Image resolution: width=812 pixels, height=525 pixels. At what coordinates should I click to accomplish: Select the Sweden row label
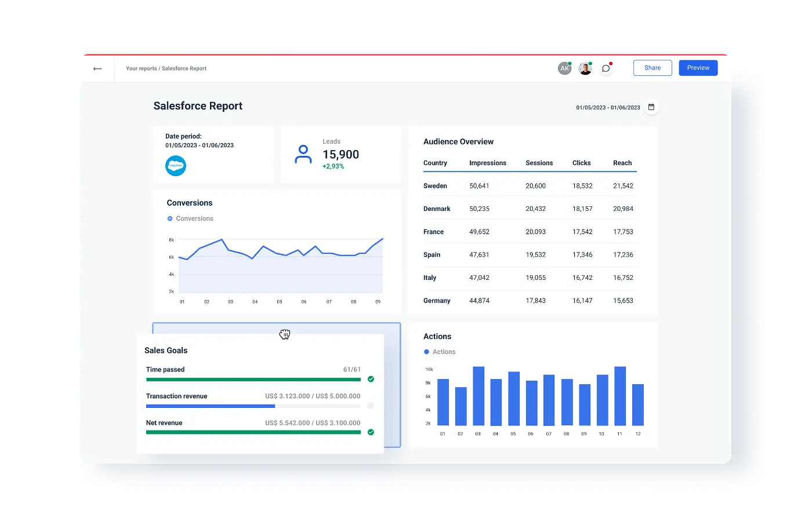[x=435, y=186]
